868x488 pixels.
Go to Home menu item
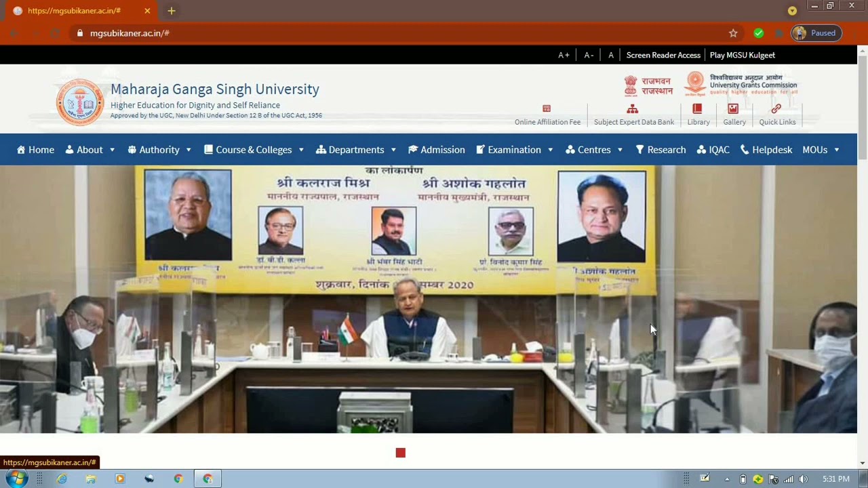[x=35, y=150]
